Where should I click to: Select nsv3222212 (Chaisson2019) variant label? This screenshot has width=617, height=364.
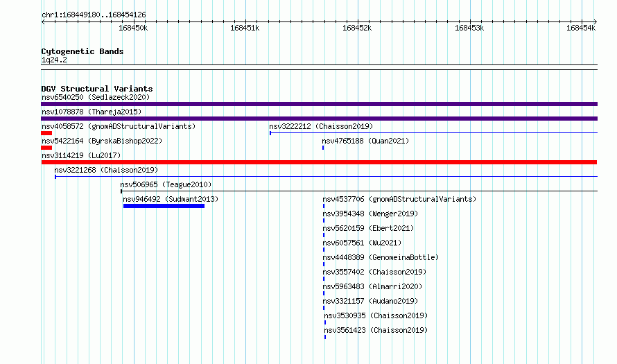pos(321,126)
